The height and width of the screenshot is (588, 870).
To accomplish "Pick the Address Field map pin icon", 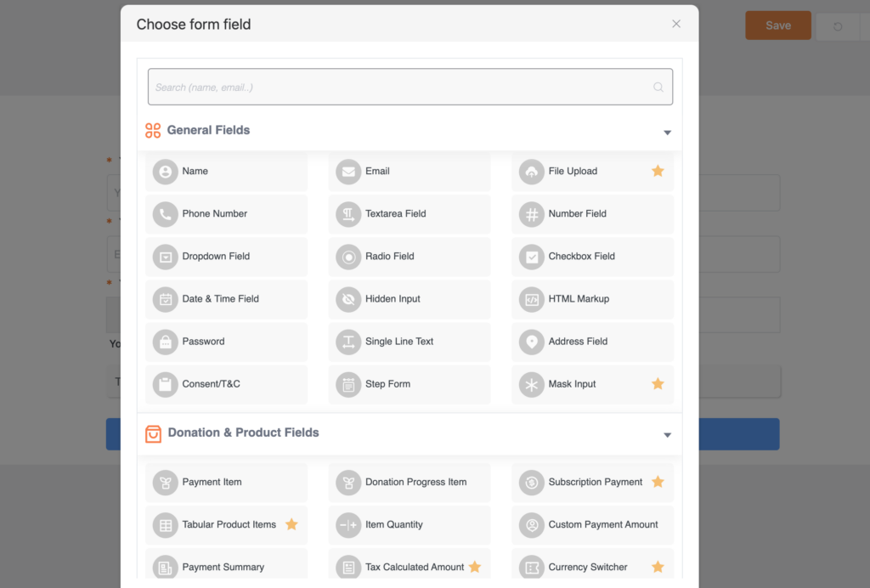I will click(x=532, y=342).
